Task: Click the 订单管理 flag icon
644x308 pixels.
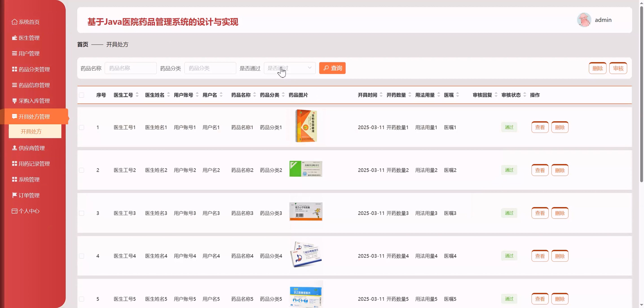Action: (x=14, y=195)
